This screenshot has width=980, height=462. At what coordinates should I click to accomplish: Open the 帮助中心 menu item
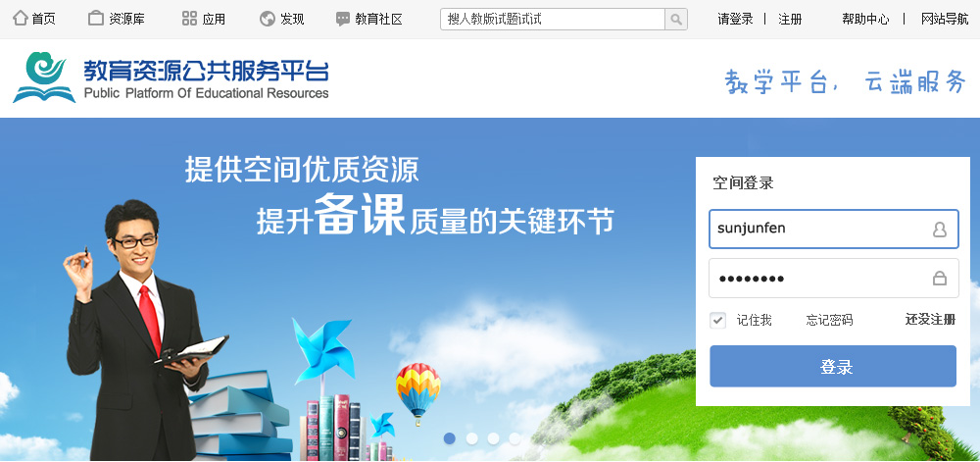pos(865,20)
